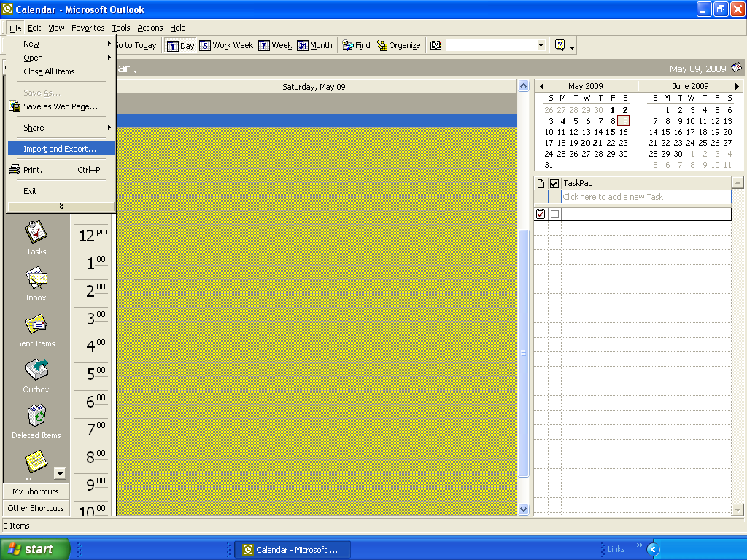Open the Inbox shortcut icon
The height and width of the screenshot is (560, 747).
[x=36, y=278]
